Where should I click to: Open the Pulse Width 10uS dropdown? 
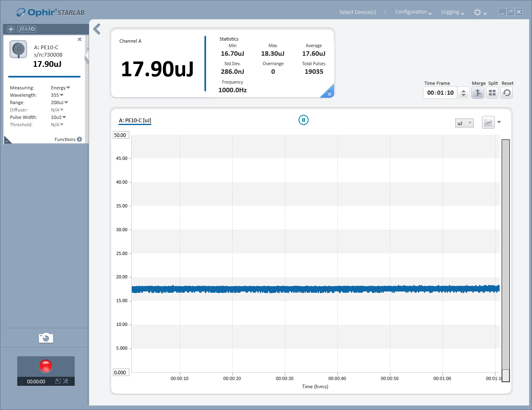coord(58,117)
